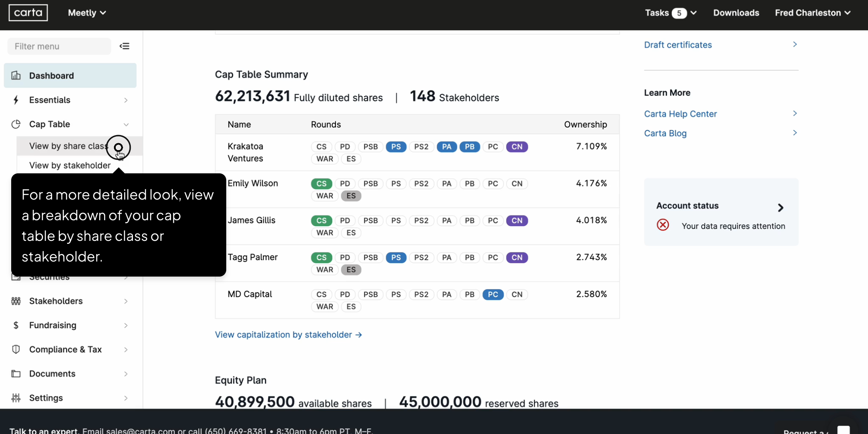Click the Fundraising dollar icon
The image size is (868, 434).
(x=16, y=325)
